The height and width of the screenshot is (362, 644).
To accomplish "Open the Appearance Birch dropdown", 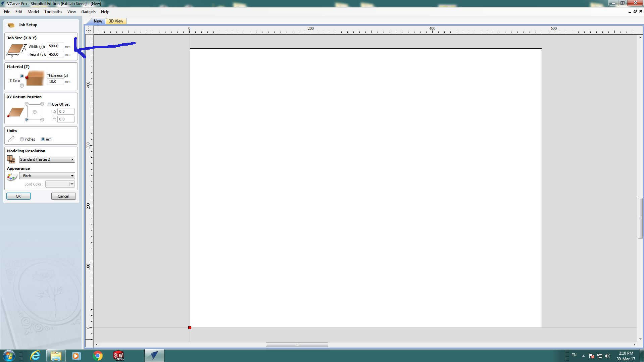I will pyautogui.click(x=47, y=176).
